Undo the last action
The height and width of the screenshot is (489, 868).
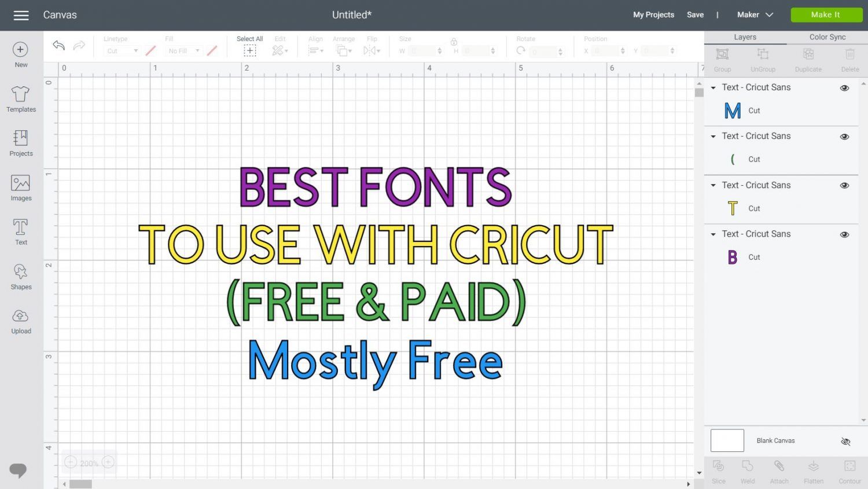58,46
